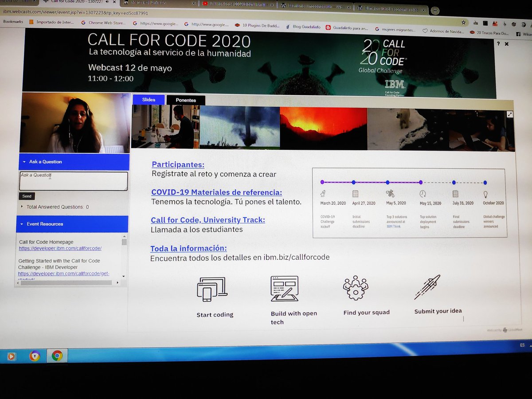This screenshot has height=399, width=532.
Task: Click the Build with open tech icon
Action: pos(284,288)
